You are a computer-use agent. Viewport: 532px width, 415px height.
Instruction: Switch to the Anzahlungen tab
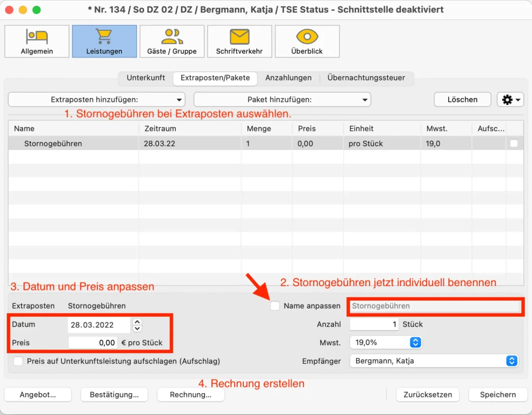289,78
